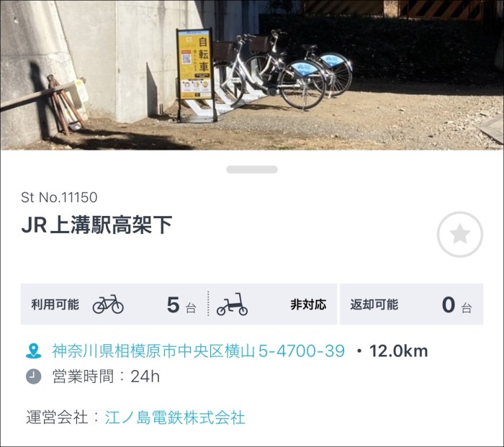This screenshot has width=504, height=447.
Task: Click the map pin location icon
Action: point(33,351)
